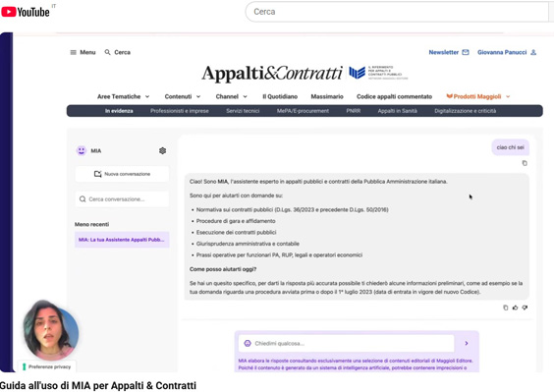Open Giovanna Panucci account link
Image resolution: width=554 pixels, height=392 pixels.
coord(502,52)
